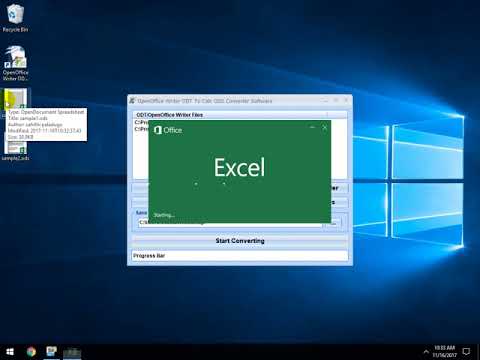Open the taskbar clock and date
Image resolution: width=480 pixels, height=360 pixels.
click(x=444, y=352)
